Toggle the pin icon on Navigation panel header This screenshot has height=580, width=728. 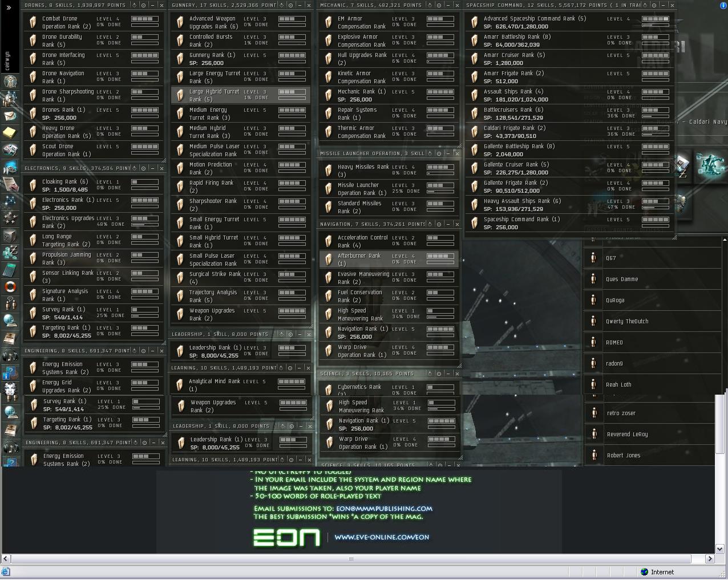click(x=429, y=224)
